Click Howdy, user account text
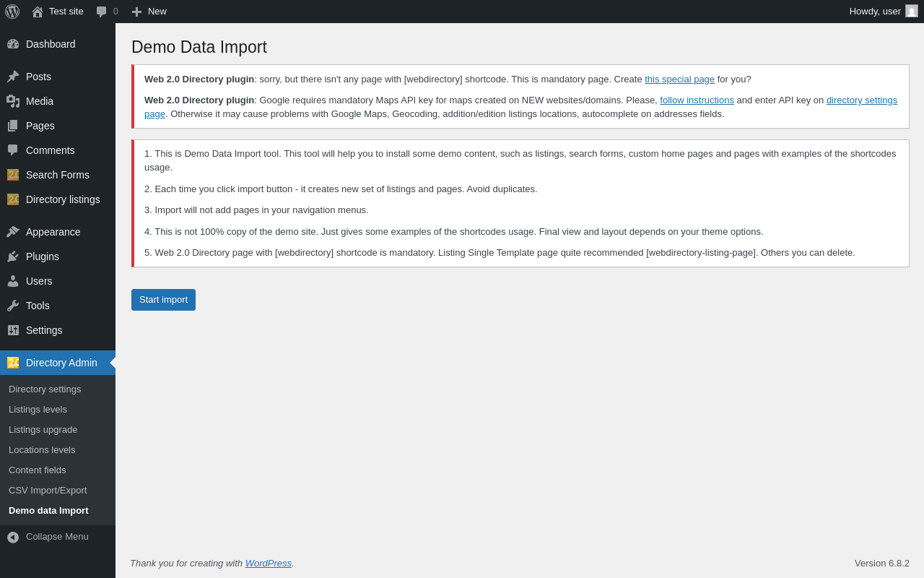924x578 pixels. [875, 12]
